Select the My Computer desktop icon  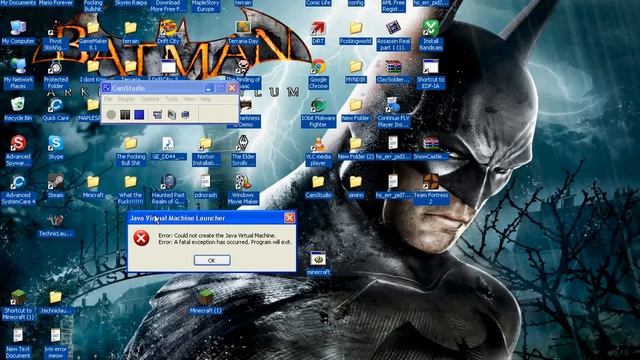(18, 32)
